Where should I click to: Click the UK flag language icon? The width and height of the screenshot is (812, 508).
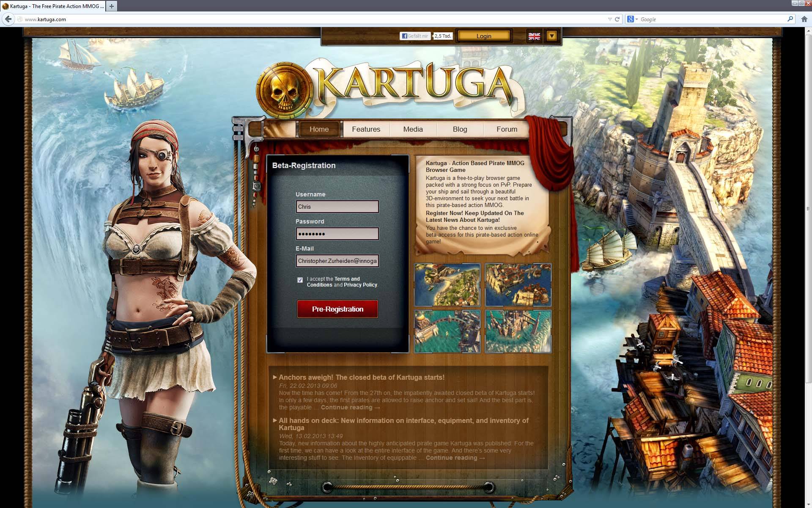(534, 36)
